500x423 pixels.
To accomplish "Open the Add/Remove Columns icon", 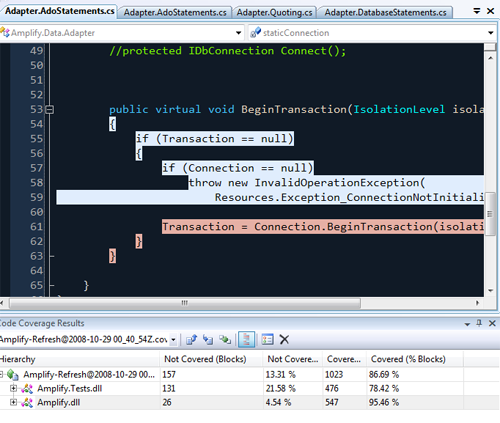I will point(267,340).
